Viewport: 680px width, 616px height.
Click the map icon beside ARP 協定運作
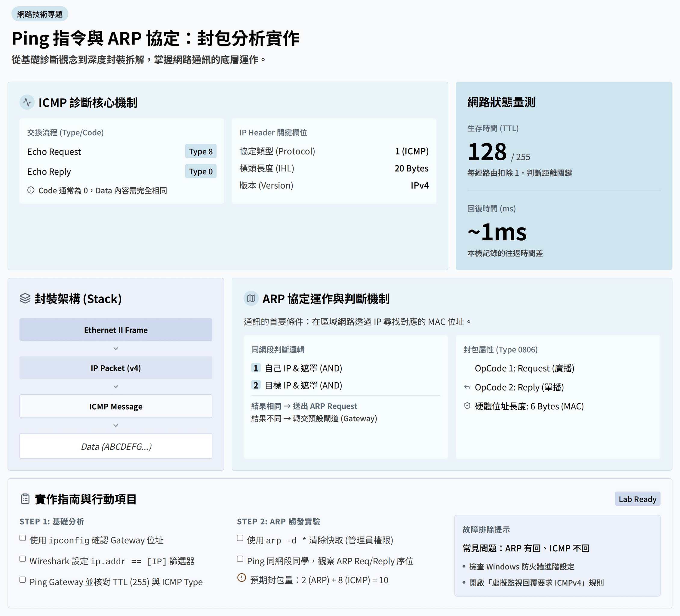pyautogui.click(x=251, y=299)
